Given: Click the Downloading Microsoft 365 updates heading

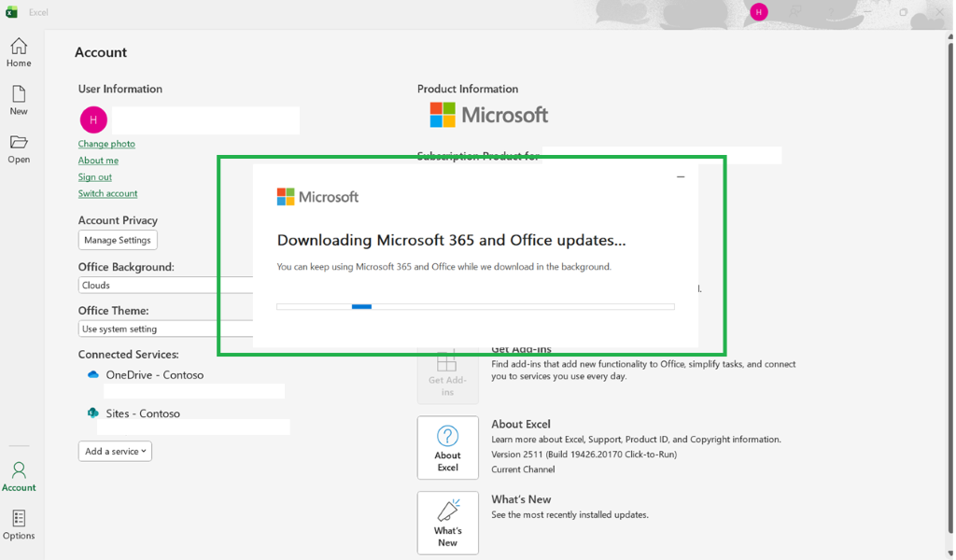Looking at the screenshot, I should tap(451, 240).
